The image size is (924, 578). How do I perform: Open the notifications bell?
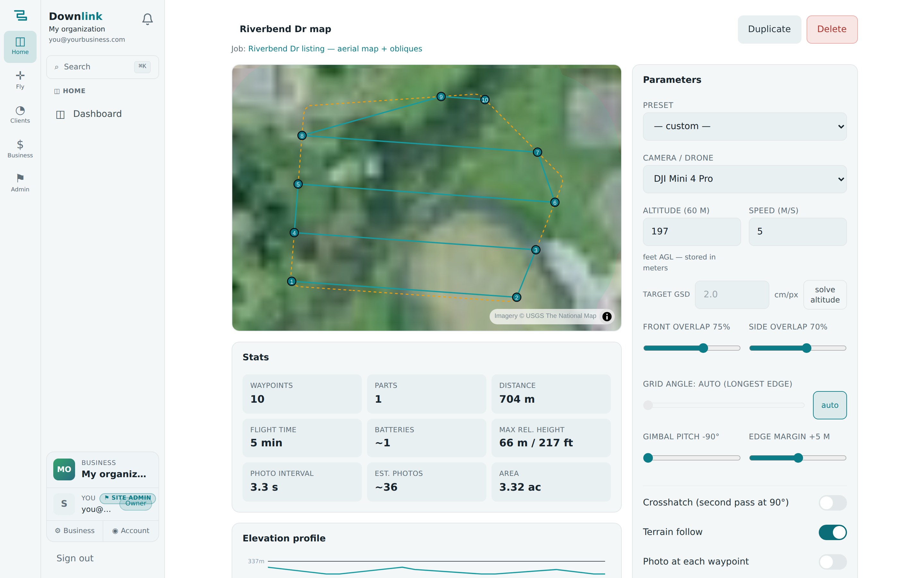[147, 19]
